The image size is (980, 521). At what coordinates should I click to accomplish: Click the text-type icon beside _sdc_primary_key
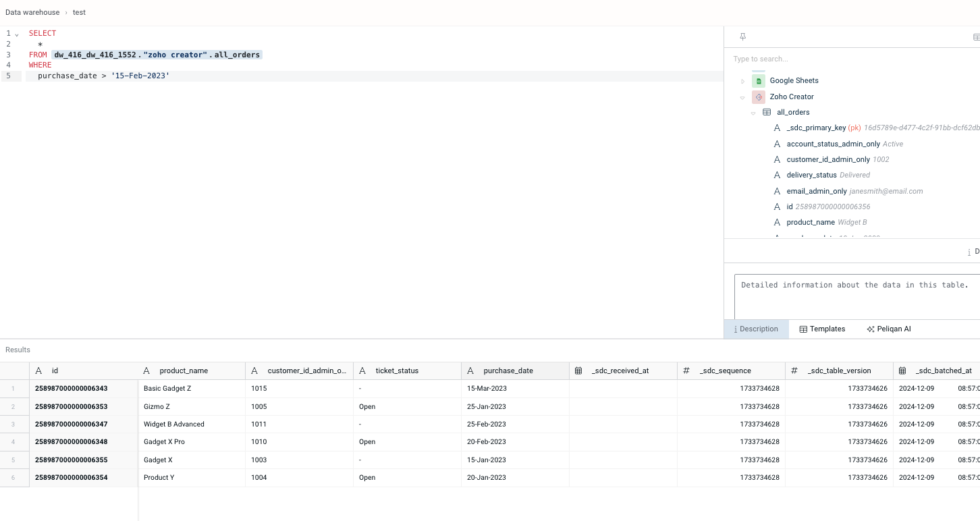click(x=777, y=128)
